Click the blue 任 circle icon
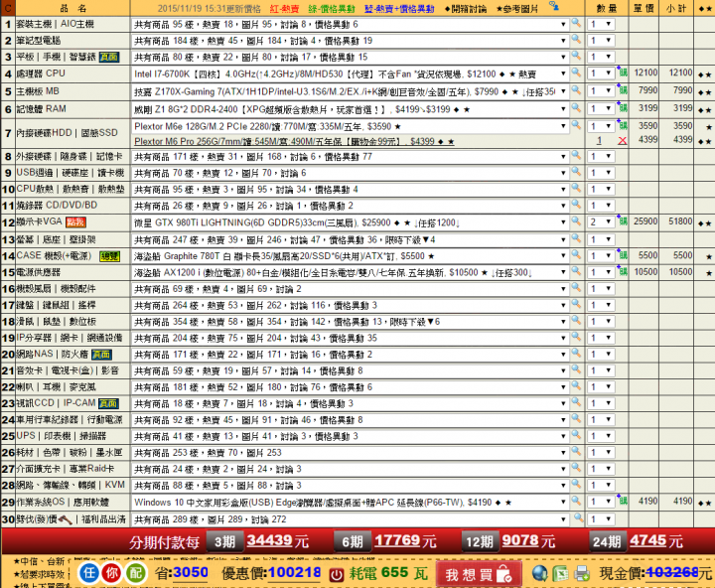Screen dimensions: 715x588 click(89, 573)
